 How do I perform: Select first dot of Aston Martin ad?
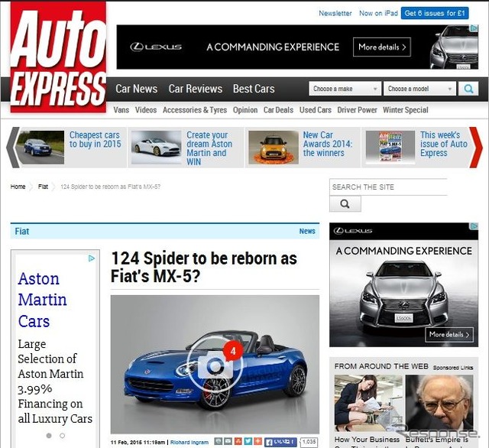point(49,435)
